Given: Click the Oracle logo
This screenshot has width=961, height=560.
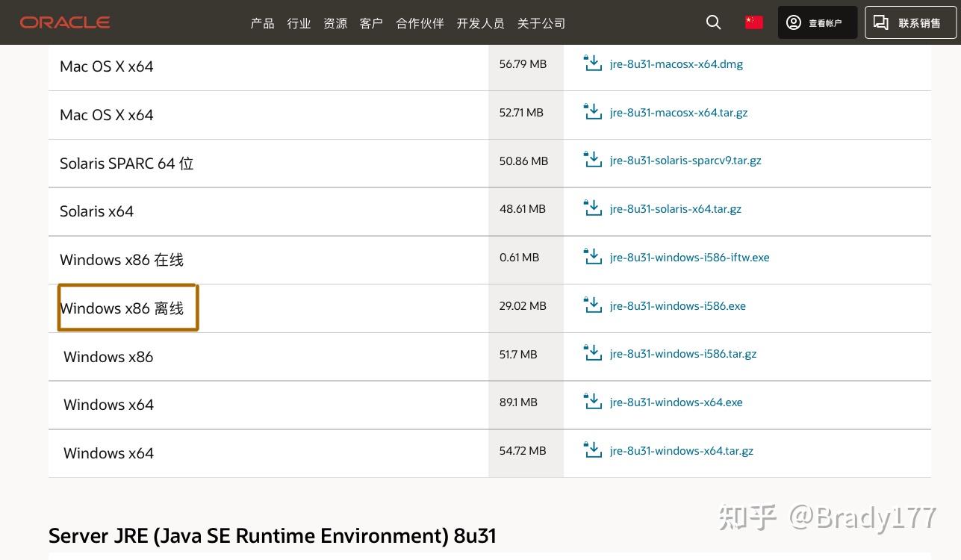Looking at the screenshot, I should 65,22.
